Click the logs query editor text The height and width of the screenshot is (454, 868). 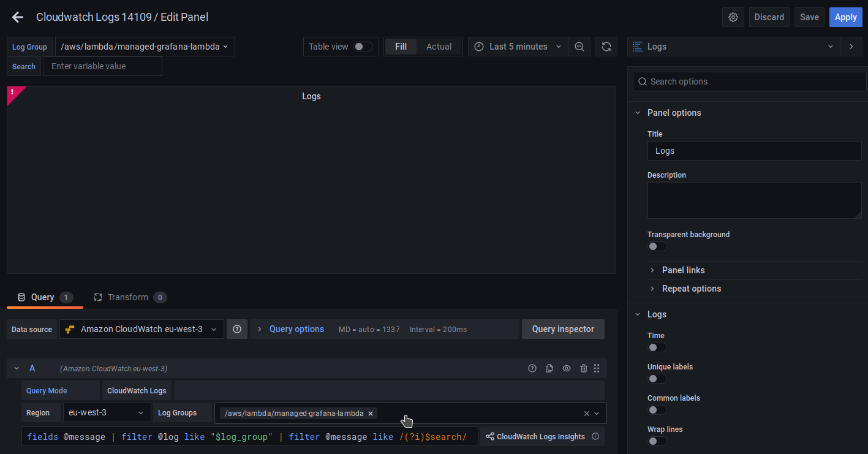tap(249, 437)
